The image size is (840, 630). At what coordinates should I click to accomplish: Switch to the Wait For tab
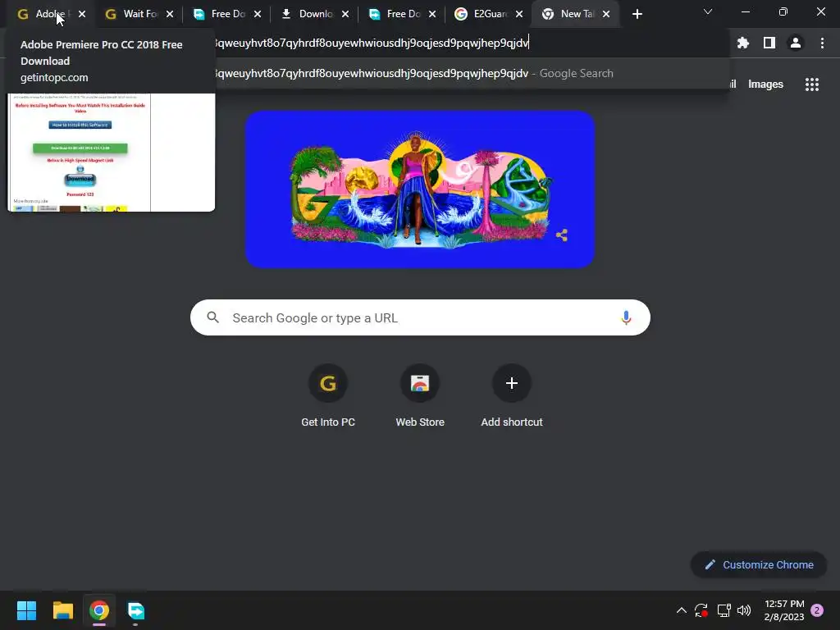139,14
